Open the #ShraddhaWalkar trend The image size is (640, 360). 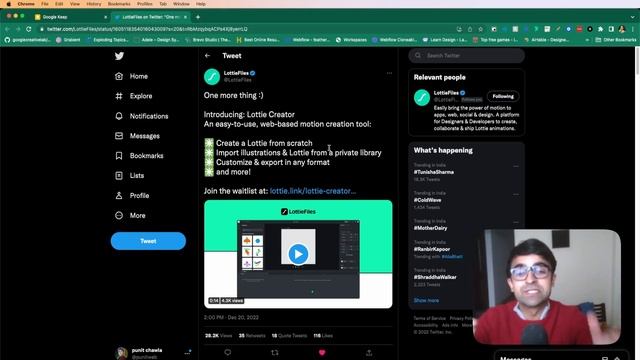[x=435, y=277]
